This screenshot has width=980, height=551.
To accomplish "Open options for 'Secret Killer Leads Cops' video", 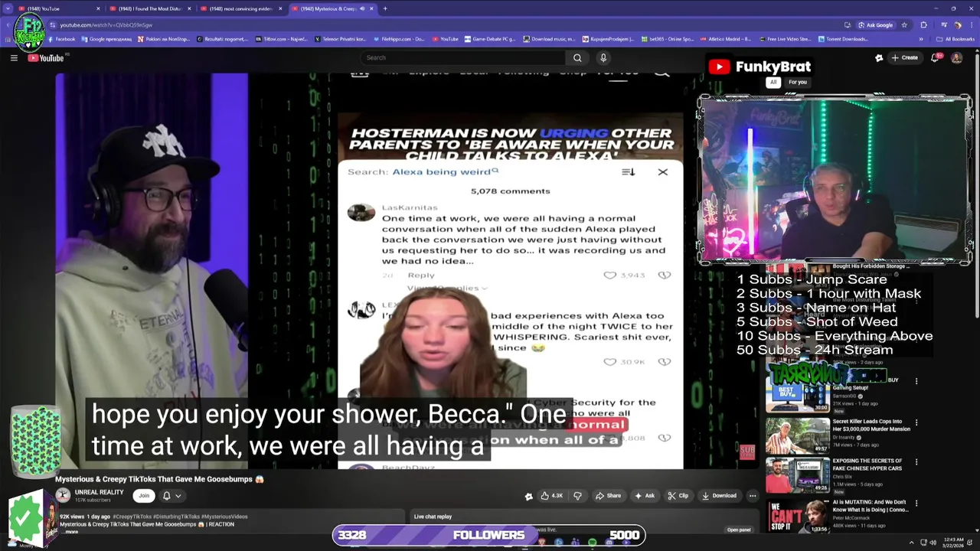I will [x=916, y=422].
